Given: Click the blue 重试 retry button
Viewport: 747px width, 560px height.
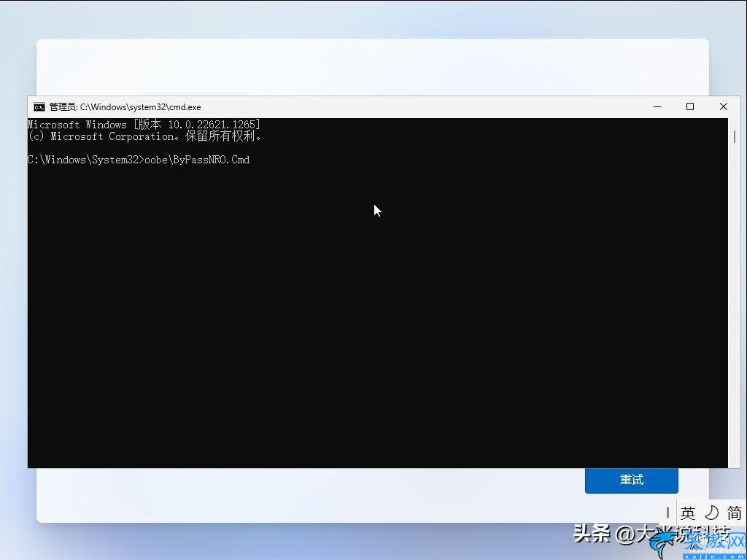Looking at the screenshot, I should pyautogui.click(x=631, y=480).
